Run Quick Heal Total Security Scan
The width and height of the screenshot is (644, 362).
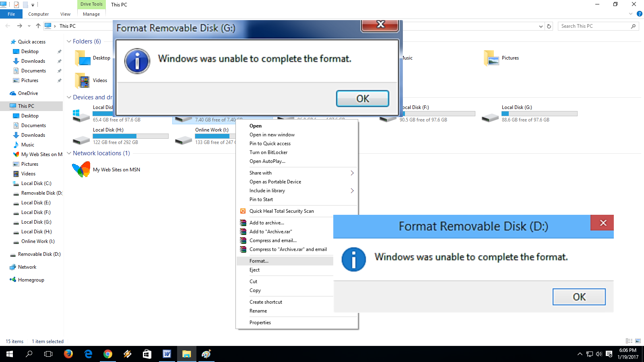pyautogui.click(x=281, y=211)
